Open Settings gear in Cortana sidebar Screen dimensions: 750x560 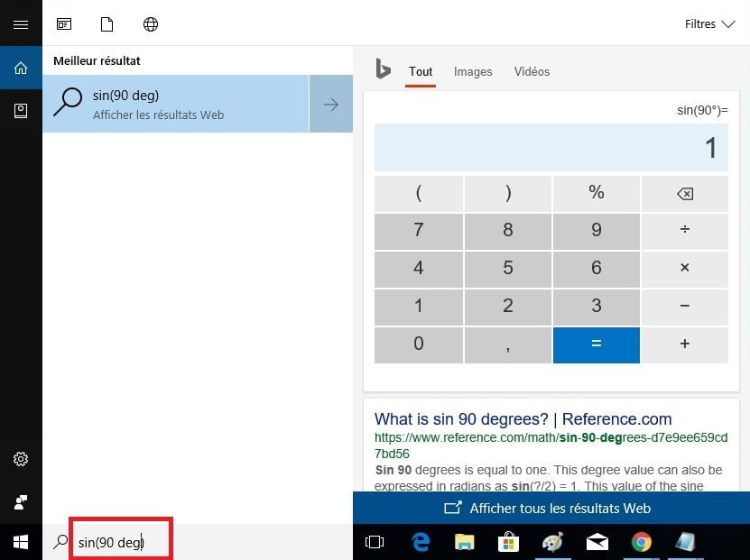[x=21, y=459]
